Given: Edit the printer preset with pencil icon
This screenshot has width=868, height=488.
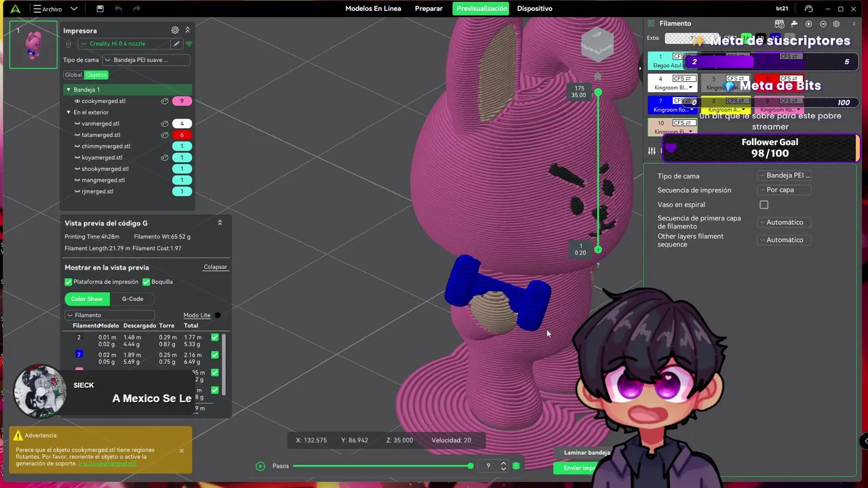Looking at the screenshot, I should 176,44.
